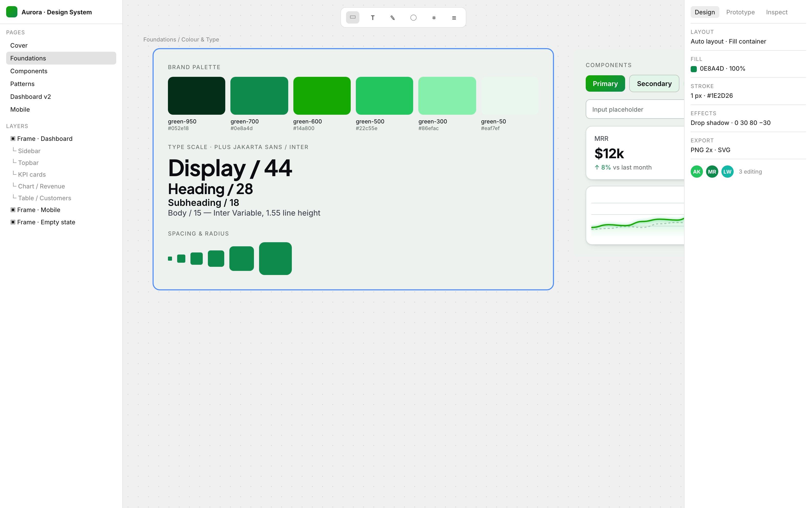812x508 pixels.
Task: Select the ellipse shape tool
Action: tap(413, 17)
